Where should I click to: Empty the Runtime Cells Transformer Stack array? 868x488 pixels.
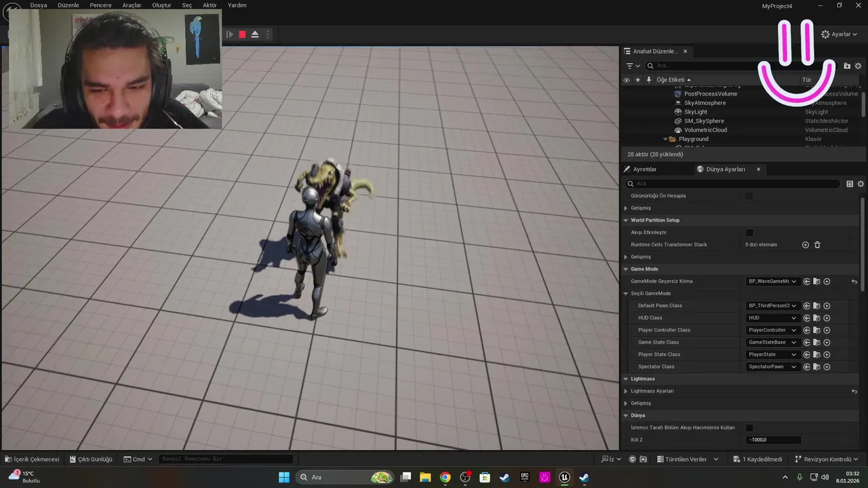pos(817,245)
